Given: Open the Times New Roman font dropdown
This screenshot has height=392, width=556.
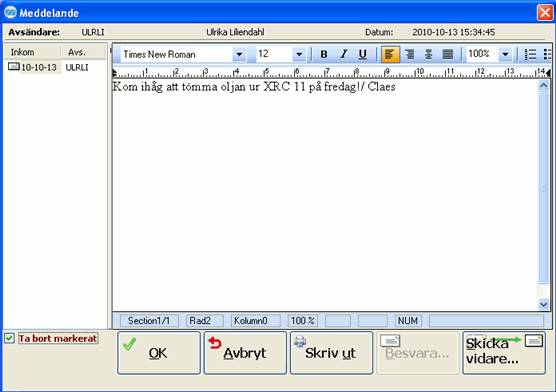Looking at the screenshot, I should (239, 54).
